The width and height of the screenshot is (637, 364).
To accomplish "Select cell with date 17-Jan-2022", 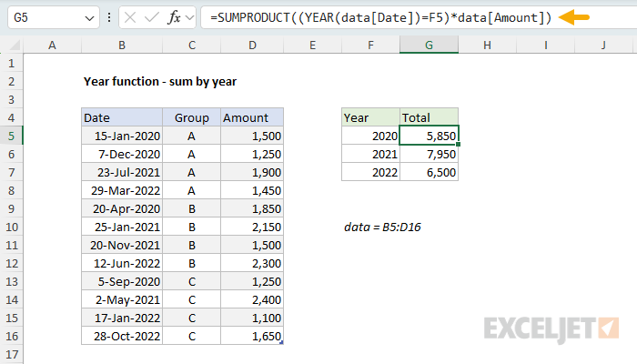I will tap(122, 318).
